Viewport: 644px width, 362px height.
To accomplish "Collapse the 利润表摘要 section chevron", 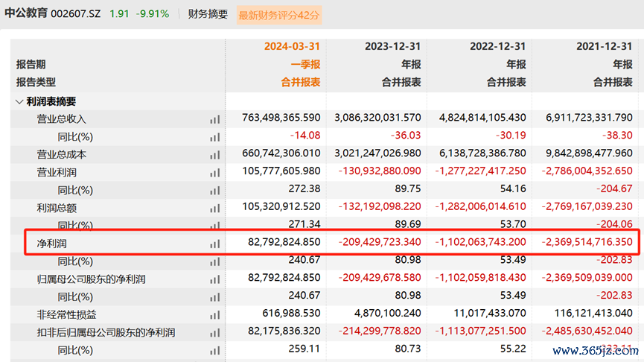I will [19, 101].
